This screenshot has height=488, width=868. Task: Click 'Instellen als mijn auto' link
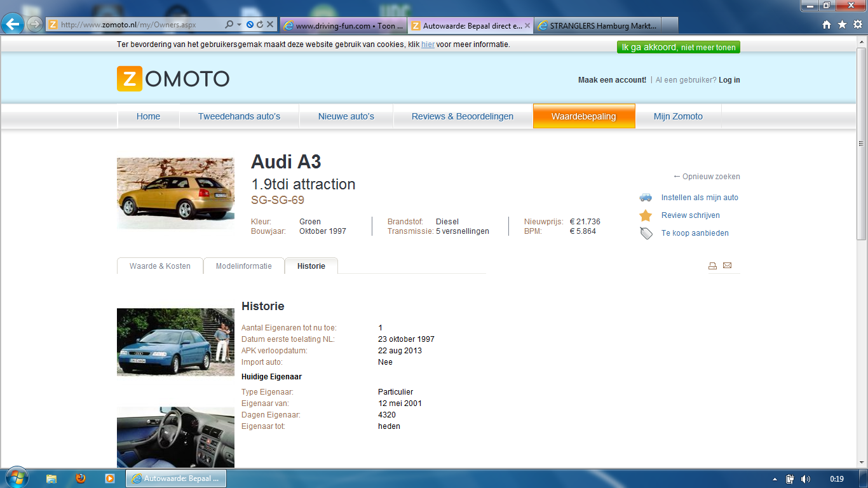(x=700, y=198)
